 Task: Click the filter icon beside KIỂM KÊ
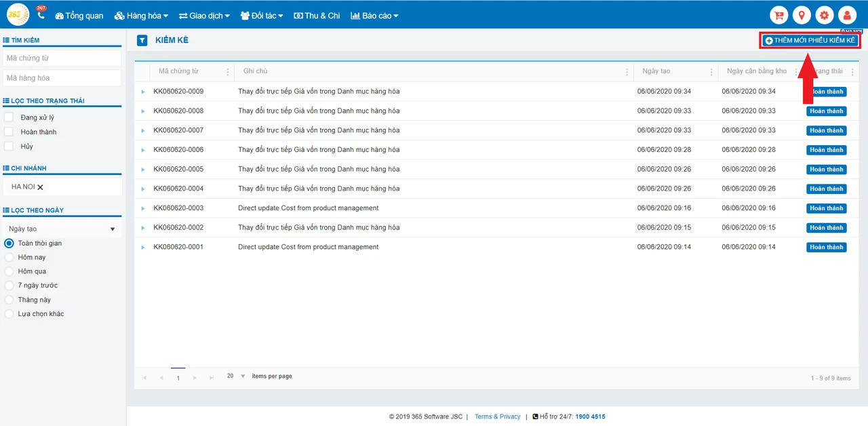pos(142,41)
